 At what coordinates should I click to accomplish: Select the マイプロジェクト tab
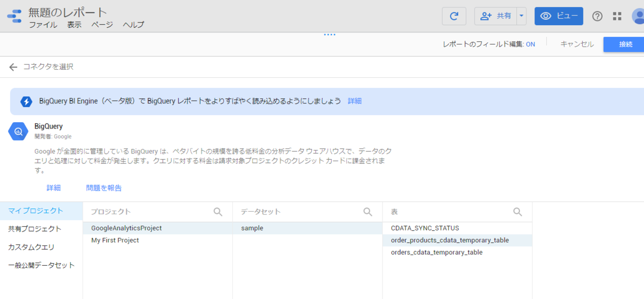click(x=41, y=211)
